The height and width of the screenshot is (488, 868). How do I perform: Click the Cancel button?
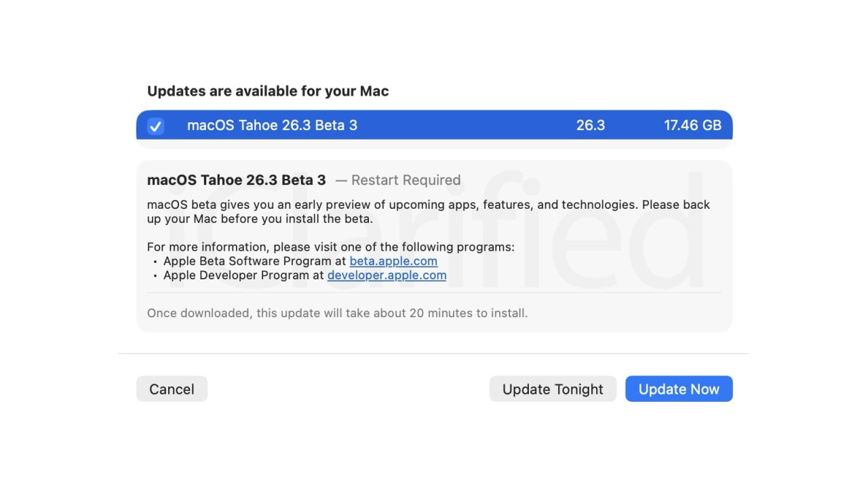172,388
